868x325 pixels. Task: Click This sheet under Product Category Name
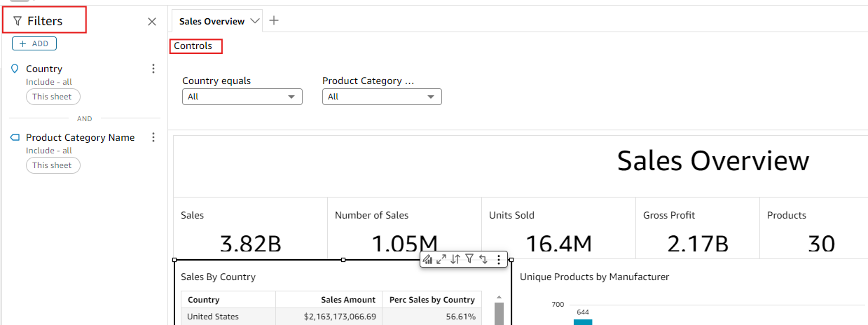click(53, 165)
